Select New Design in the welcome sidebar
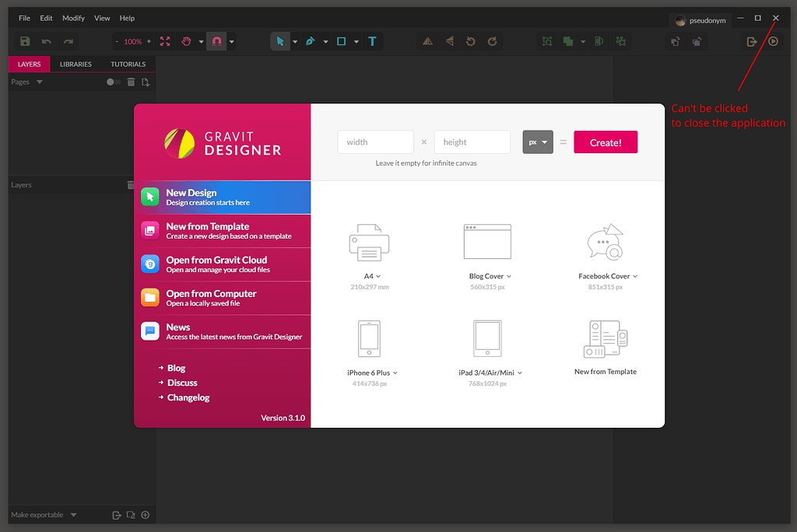 [x=223, y=197]
